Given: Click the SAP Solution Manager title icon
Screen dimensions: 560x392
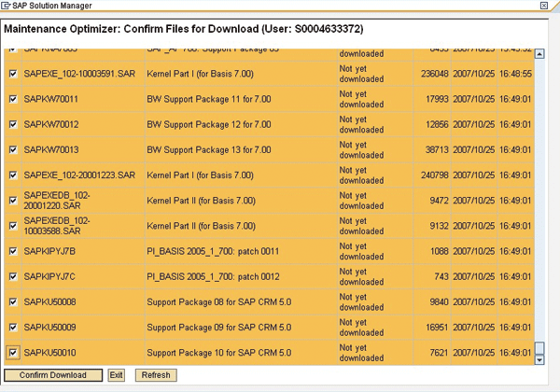Looking at the screenshot, I should click(6, 6).
